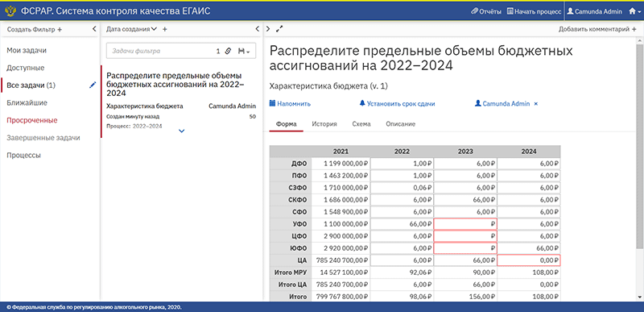644x312 pixels.
Task: Click ДФО 2022 cell
Action: (x=402, y=163)
